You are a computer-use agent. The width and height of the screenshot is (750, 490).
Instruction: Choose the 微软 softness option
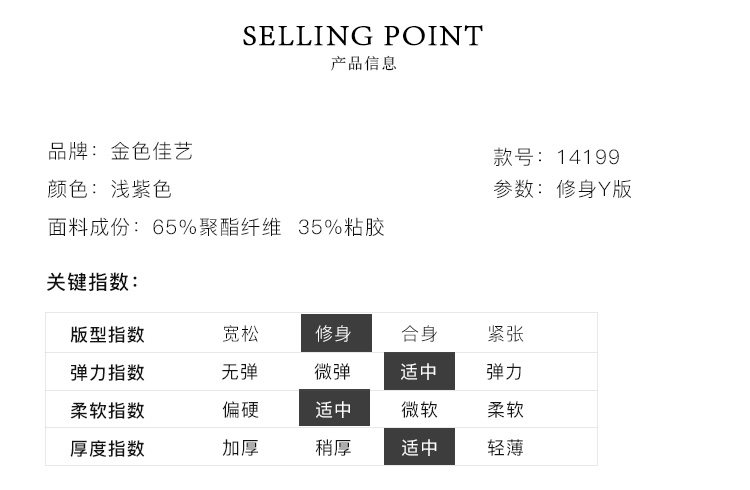pyautogui.click(x=419, y=410)
